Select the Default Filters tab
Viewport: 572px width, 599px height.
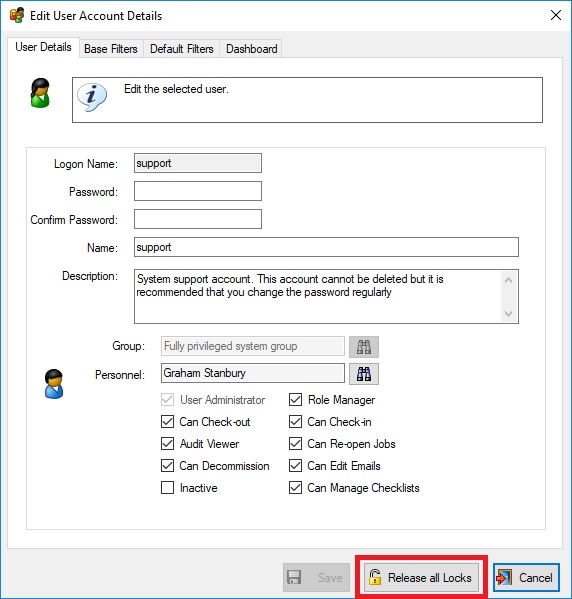[x=181, y=49]
